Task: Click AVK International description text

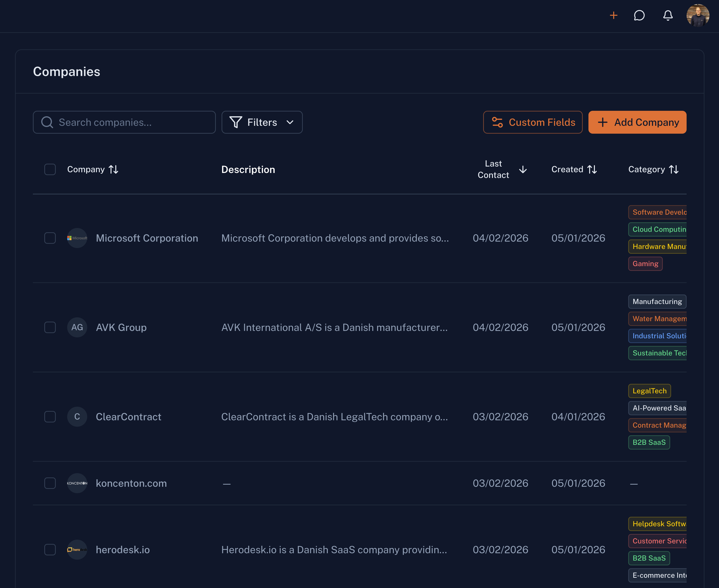Action: click(x=335, y=328)
